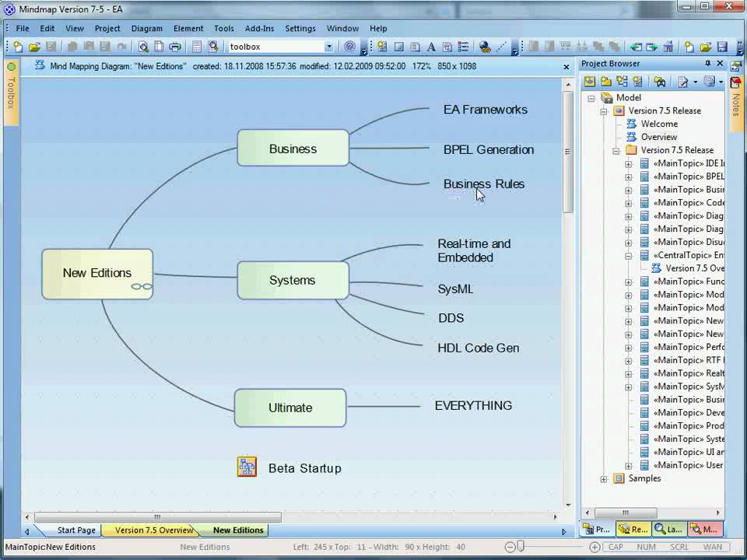
Task: Click the Beta Startup diagram icon
Action: tap(247, 467)
